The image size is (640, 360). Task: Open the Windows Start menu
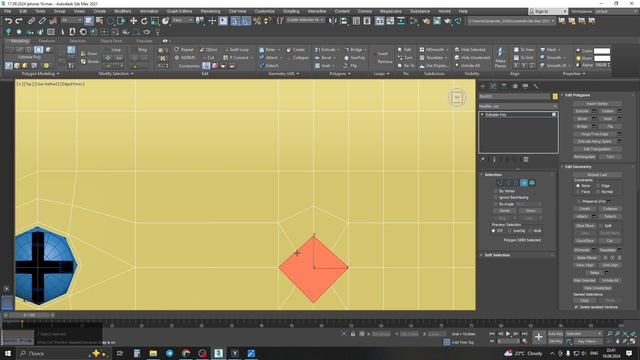pos(8,353)
